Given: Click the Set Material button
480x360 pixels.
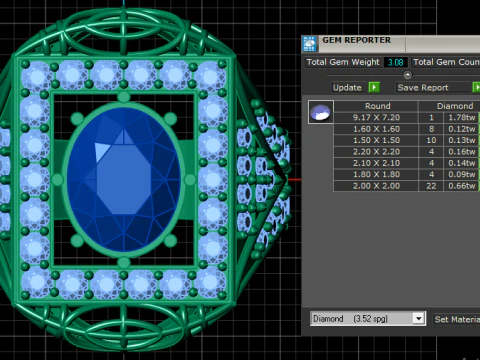Looking at the screenshot, I should point(456,319).
